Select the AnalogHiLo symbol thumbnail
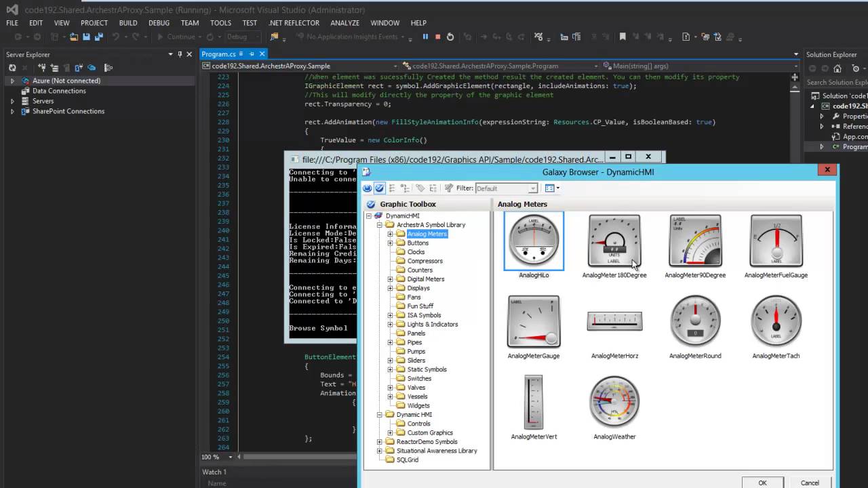Screen dimensions: 868x488 (534, 241)
